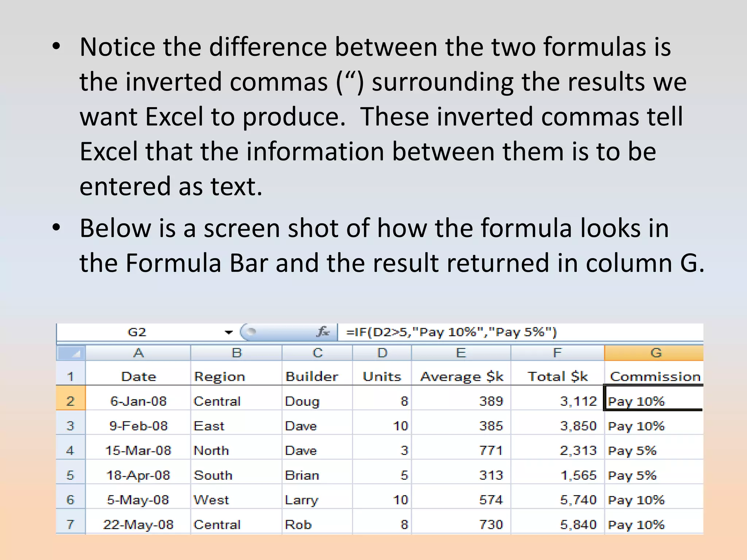Screen dimensions: 747x560
Task: Select row 5 header
Action: (x=71, y=475)
